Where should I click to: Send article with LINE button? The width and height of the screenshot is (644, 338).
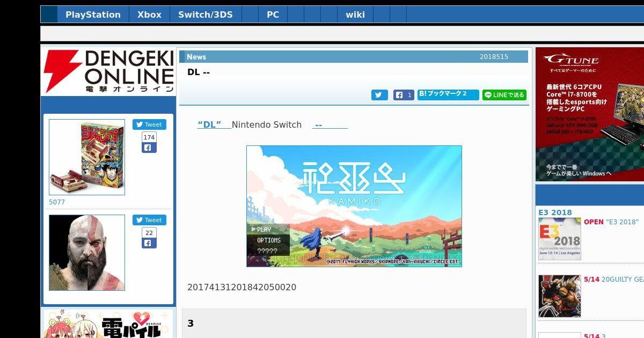coord(504,95)
